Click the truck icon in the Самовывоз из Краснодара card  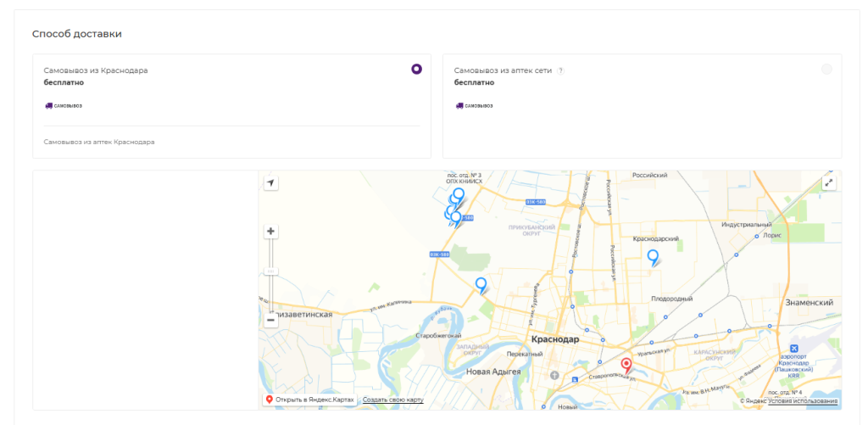pos(48,106)
